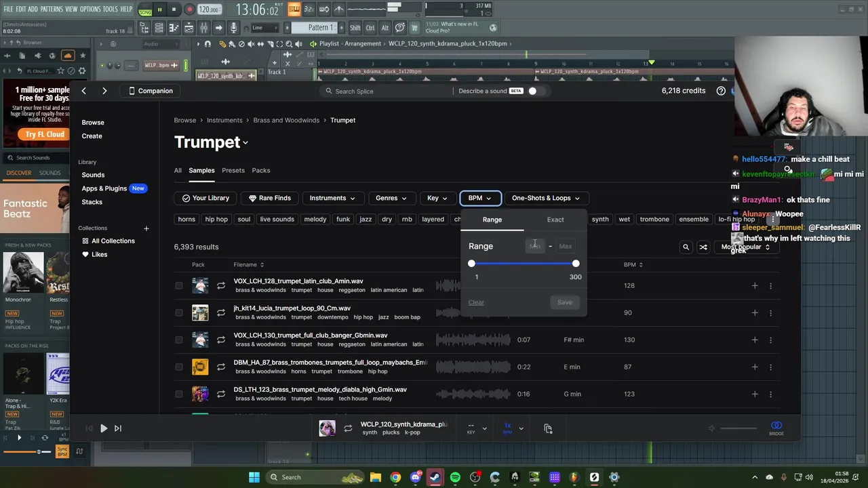The height and width of the screenshot is (488, 868).
Task: Open PATTERNS menu in FL Studio
Action: pos(52,9)
